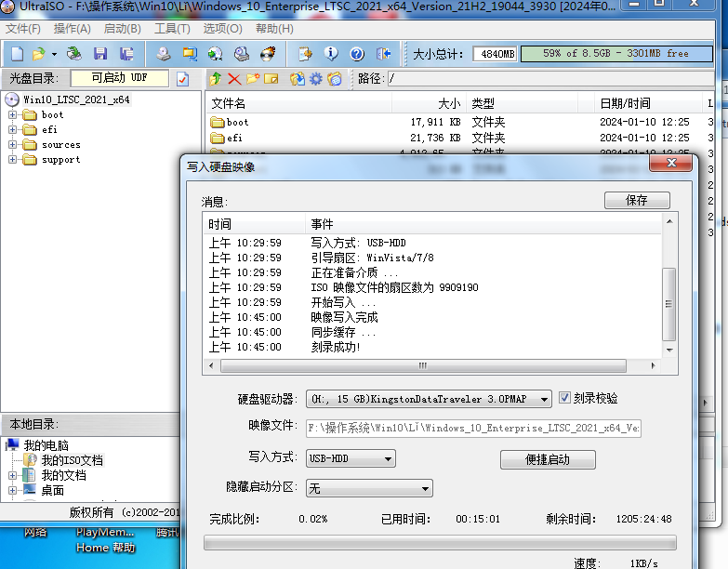Expand the sources folder in tree

tap(13, 145)
